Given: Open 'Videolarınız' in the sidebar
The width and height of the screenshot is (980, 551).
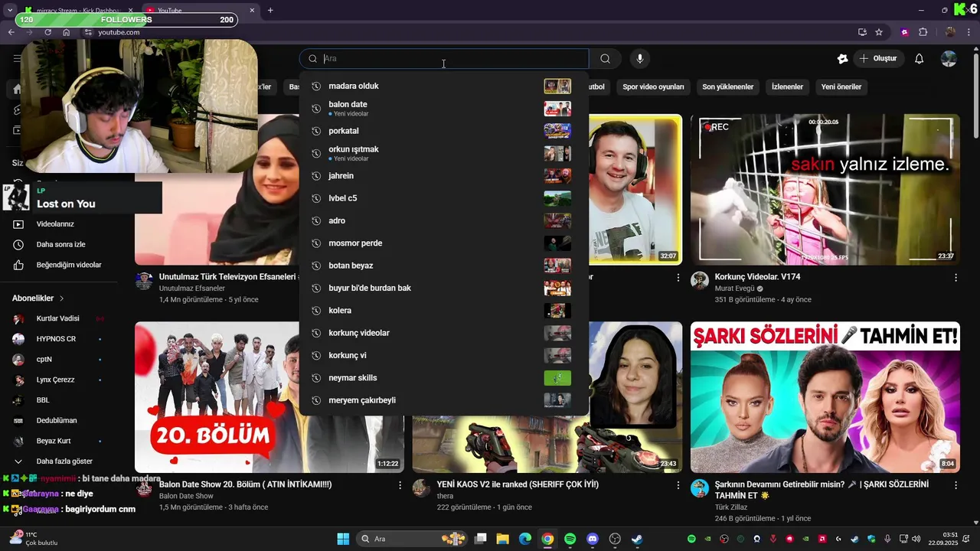Looking at the screenshot, I should point(55,224).
